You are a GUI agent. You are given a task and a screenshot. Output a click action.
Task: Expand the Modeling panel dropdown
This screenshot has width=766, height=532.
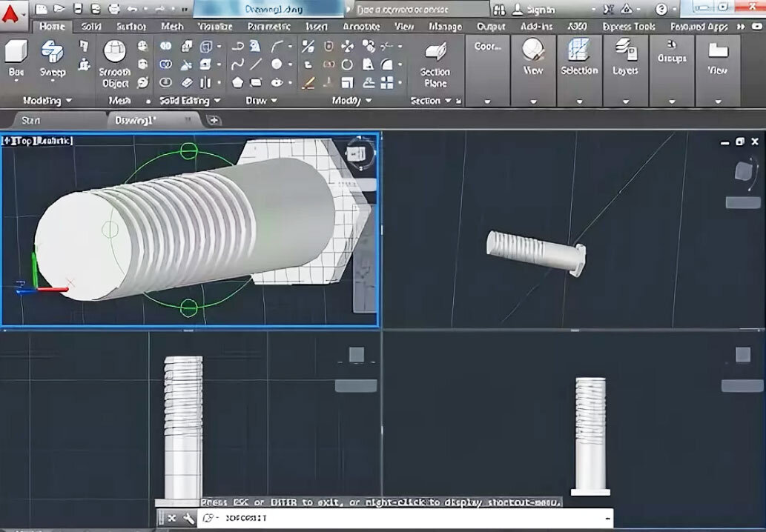tap(69, 100)
